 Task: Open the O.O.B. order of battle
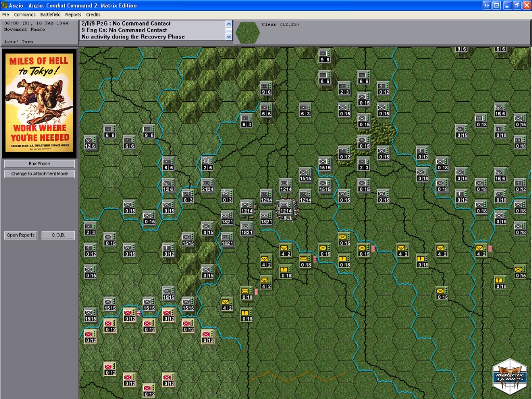[x=58, y=235]
